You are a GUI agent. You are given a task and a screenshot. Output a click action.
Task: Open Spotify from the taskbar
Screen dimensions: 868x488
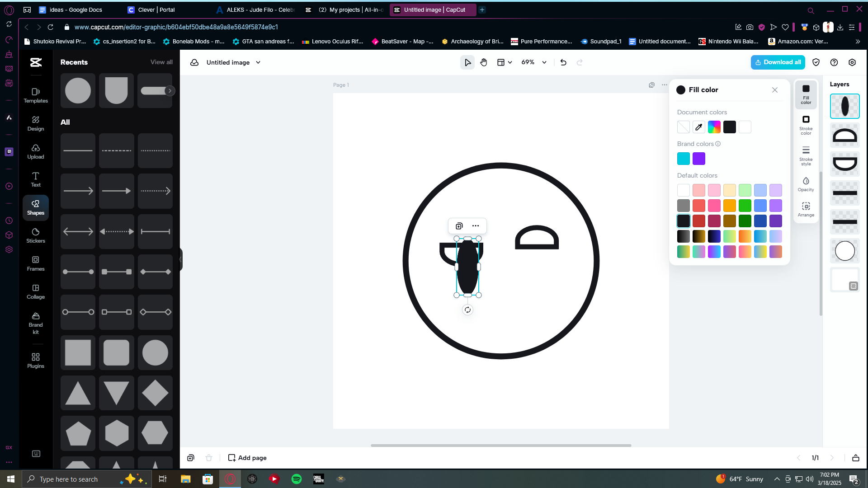coord(297,479)
